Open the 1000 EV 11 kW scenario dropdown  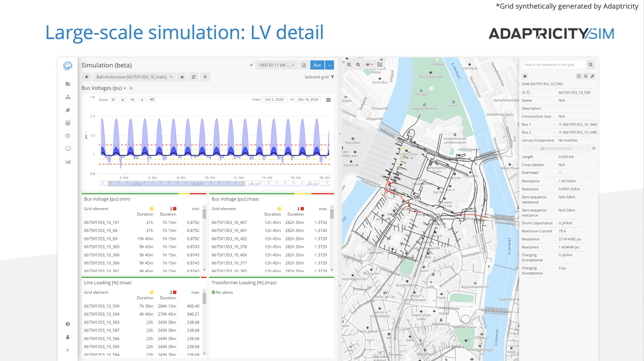point(276,65)
